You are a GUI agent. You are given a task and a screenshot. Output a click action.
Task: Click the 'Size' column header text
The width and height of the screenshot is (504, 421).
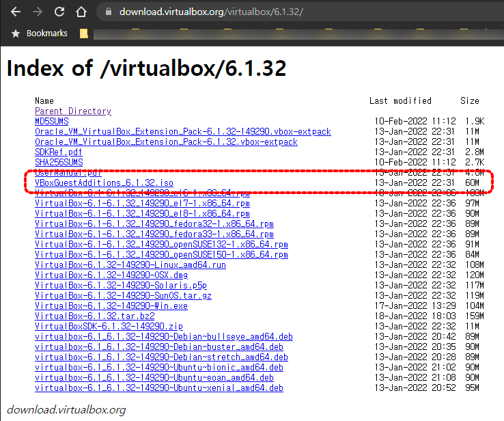tap(470, 100)
